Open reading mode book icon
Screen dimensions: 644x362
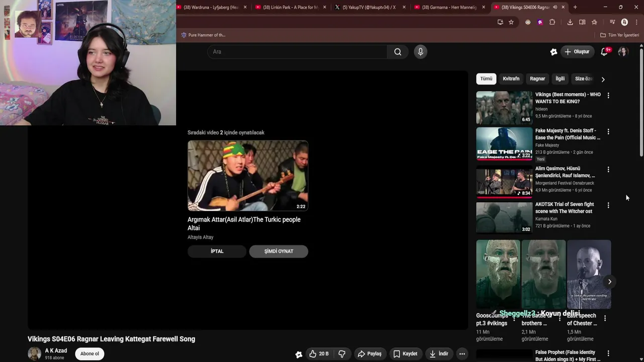(x=582, y=22)
